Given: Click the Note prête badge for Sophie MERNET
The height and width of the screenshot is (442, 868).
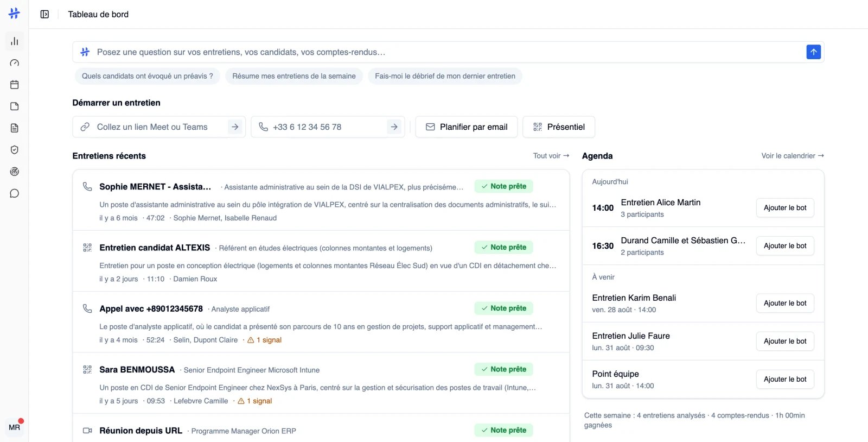Looking at the screenshot, I should click(503, 186).
